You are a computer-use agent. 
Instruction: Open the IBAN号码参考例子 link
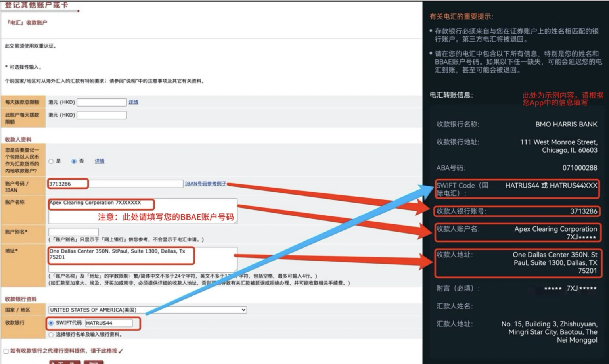(x=206, y=184)
